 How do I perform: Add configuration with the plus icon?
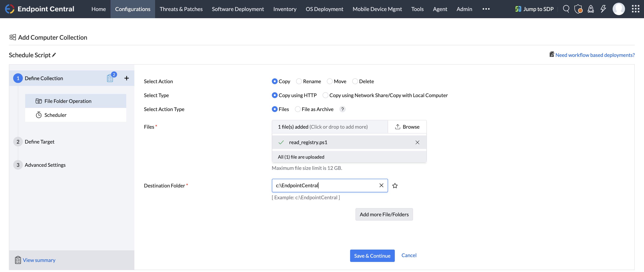(127, 78)
